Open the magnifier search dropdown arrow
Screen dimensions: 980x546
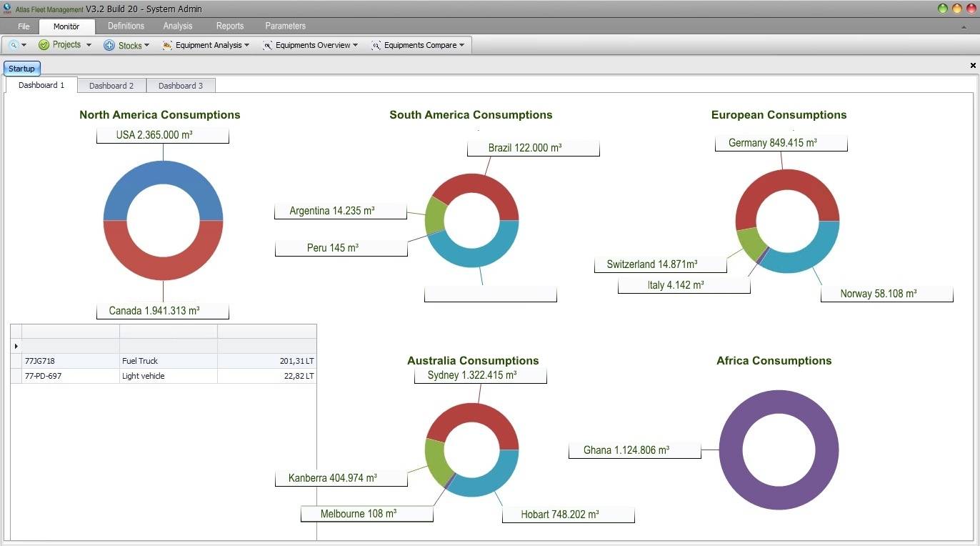coord(24,45)
